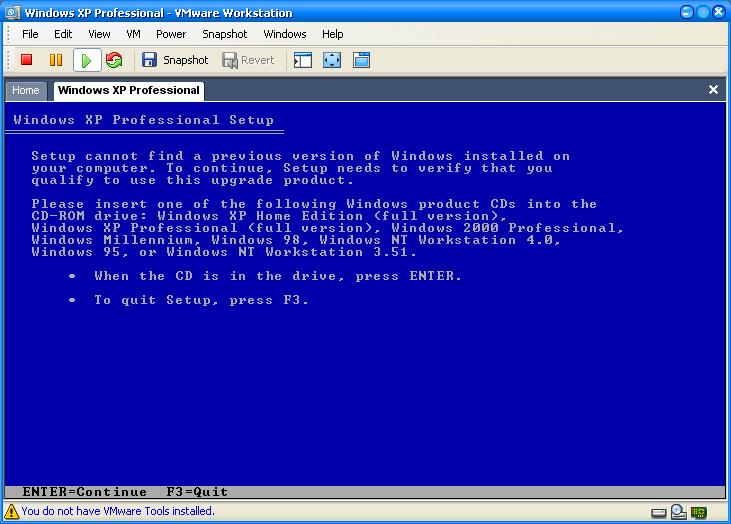The image size is (731, 524).
Task: Open the Snapshot menu
Action: [224, 34]
